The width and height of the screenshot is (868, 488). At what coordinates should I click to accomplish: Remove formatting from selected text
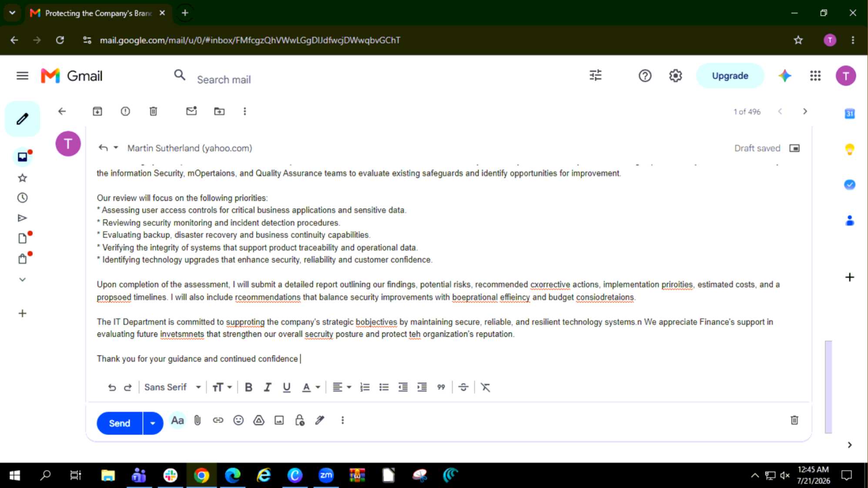click(x=485, y=387)
